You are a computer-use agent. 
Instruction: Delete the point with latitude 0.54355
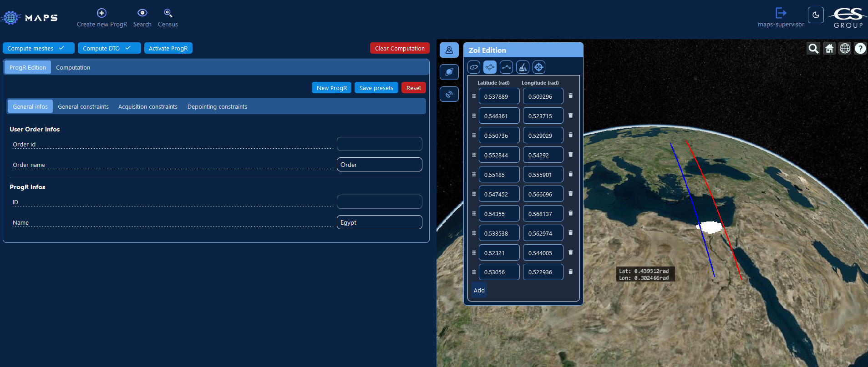(x=571, y=213)
